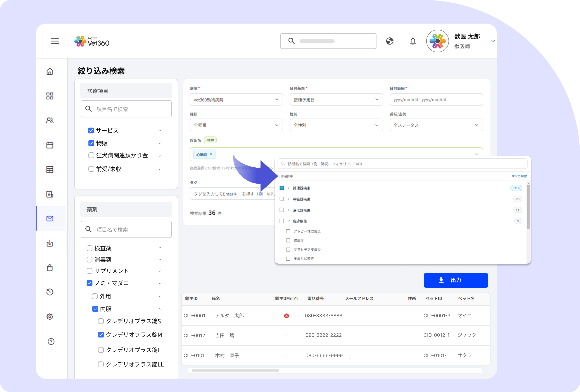The width and height of the screenshot is (580, 392).
Task: Expand the 物販 category chevron
Action: 160,143
